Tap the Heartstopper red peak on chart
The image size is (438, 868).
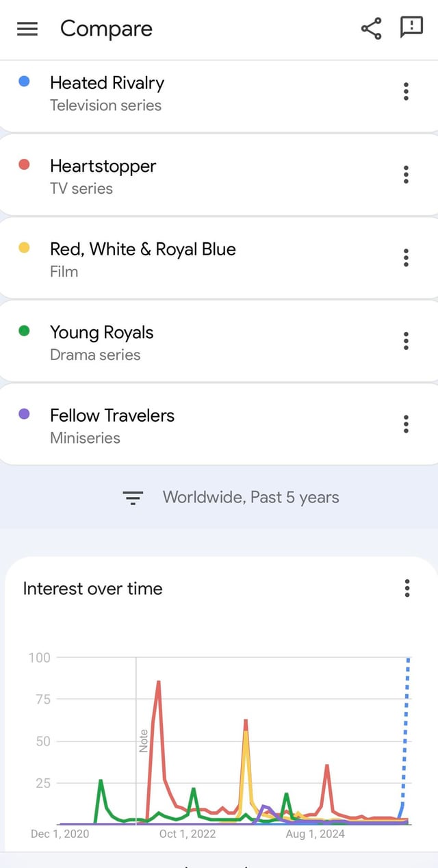(158, 682)
